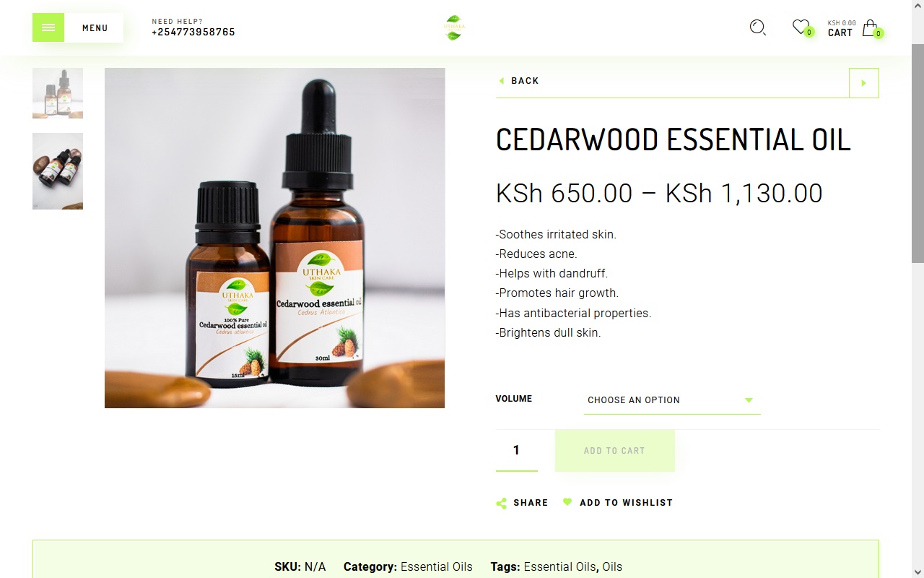This screenshot has height=578, width=924.
Task: Click the share icon
Action: [x=501, y=504]
